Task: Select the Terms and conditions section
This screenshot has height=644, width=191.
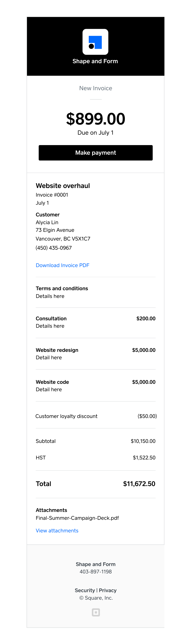Action: click(62, 288)
